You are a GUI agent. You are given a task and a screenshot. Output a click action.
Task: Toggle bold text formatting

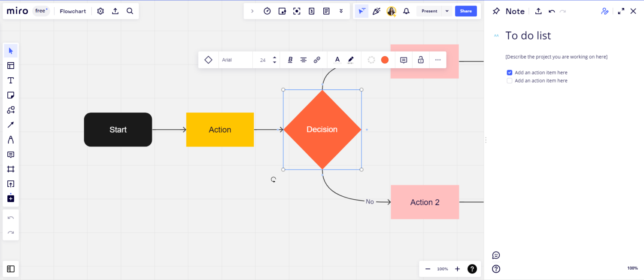(290, 60)
